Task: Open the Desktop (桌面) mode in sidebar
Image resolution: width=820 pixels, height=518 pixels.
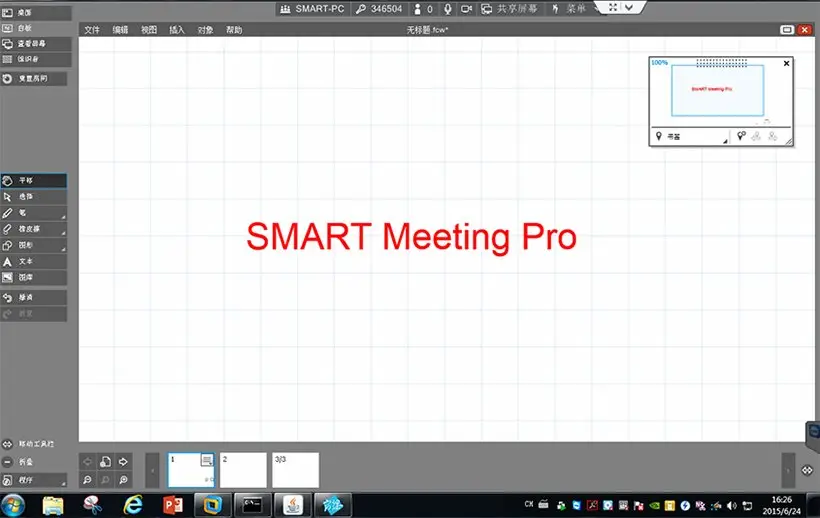Action: (35, 13)
